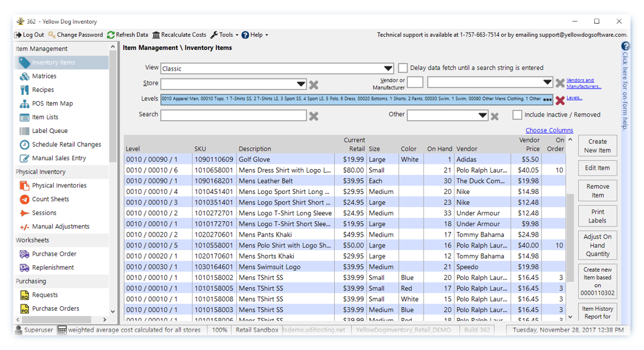Screen dimensions: 644x350
Task: Open Item Lists icon
Action: (25, 117)
